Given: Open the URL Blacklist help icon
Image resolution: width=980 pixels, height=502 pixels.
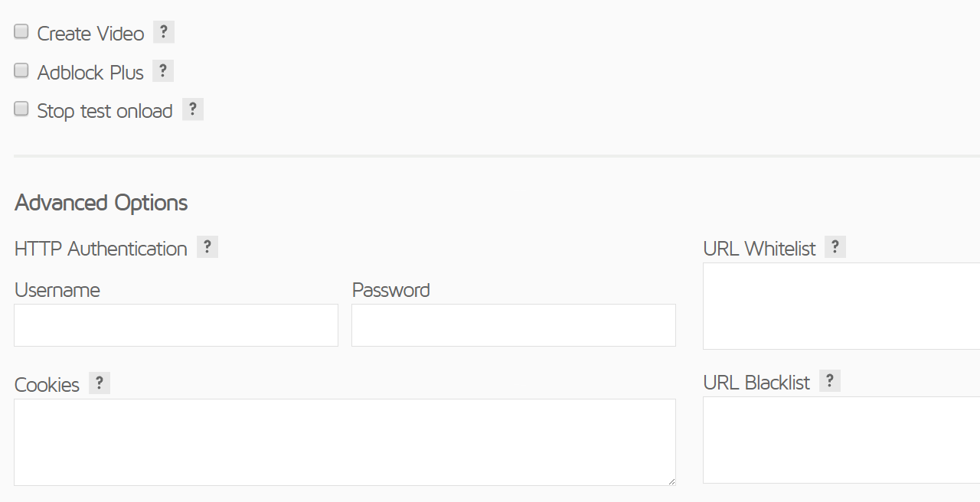Looking at the screenshot, I should 830,381.
